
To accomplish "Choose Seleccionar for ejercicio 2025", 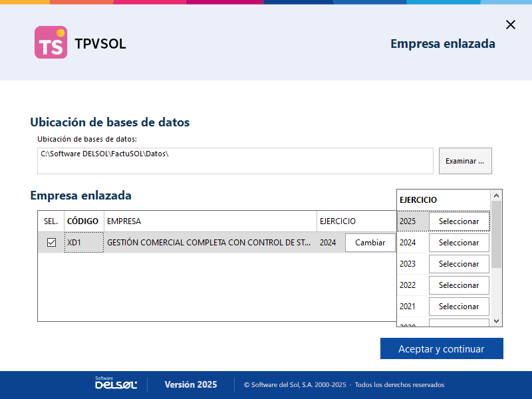I will click(x=459, y=221).
